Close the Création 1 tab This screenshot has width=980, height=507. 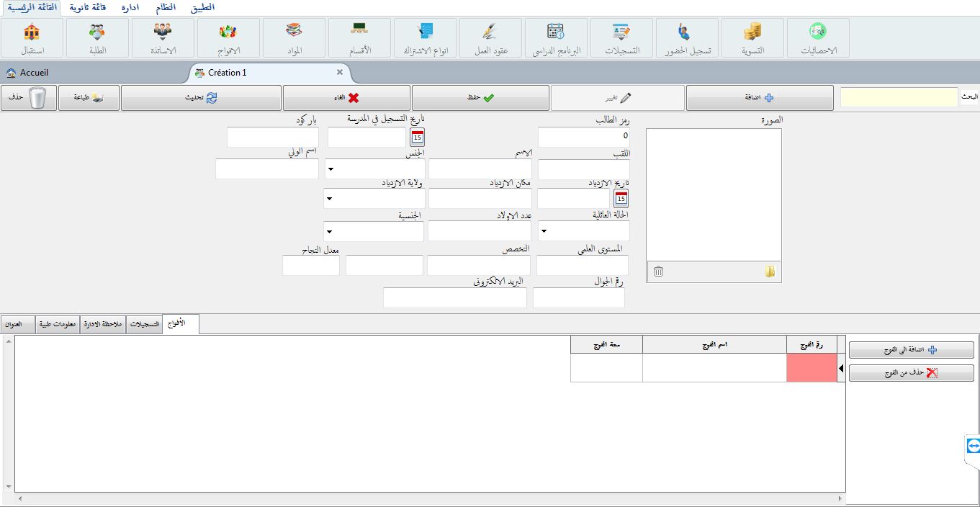(340, 73)
